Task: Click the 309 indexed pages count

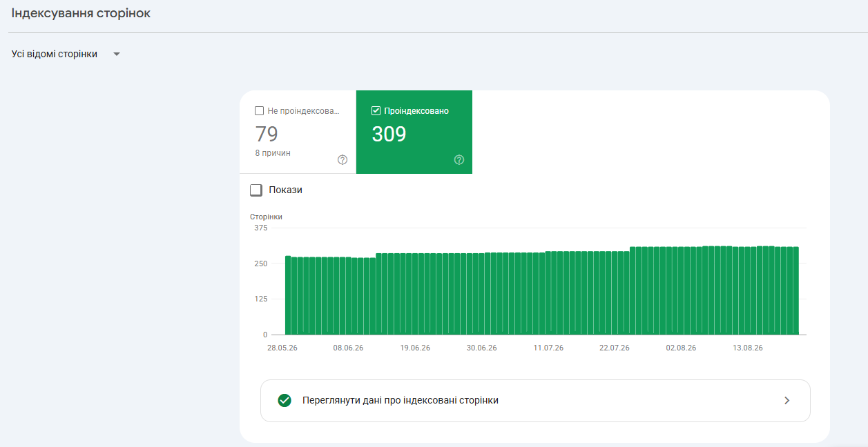Action: point(389,134)
